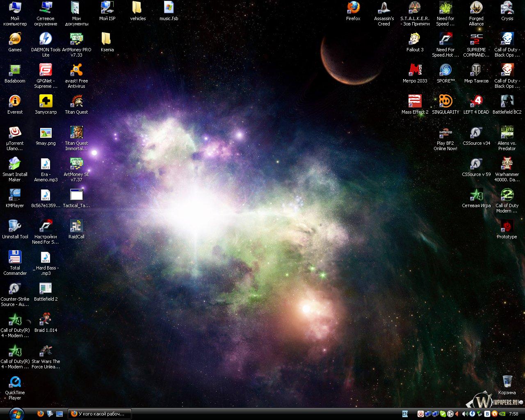Launch Firefox from the Quick Launch bar
The height and width of the screenshot is (420, 525).
click(40, 414)
